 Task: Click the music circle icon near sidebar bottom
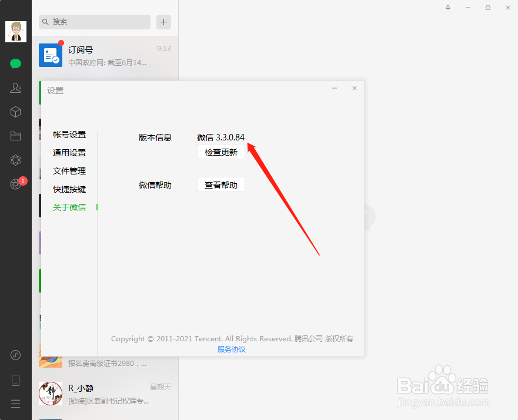coord(15,355)
